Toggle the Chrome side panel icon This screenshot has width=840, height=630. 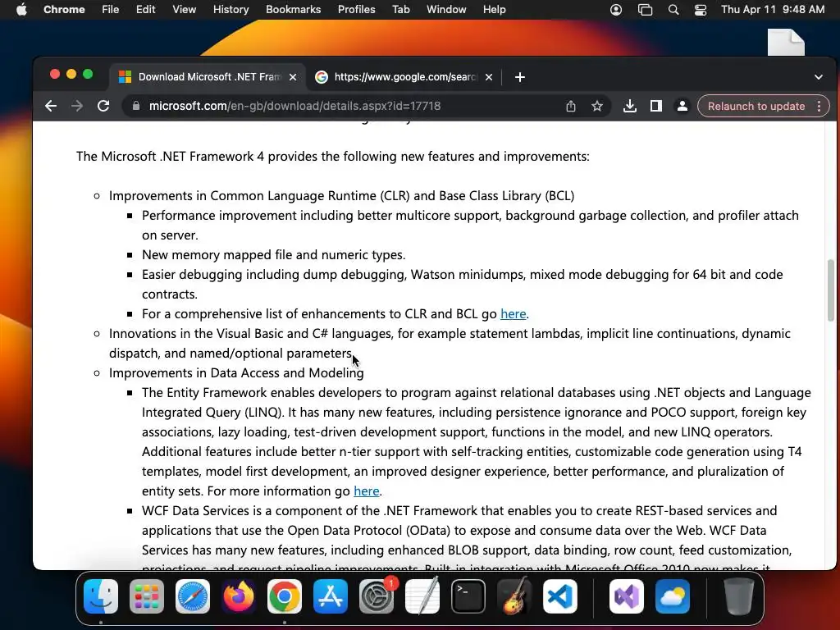[x=655, y=106]
